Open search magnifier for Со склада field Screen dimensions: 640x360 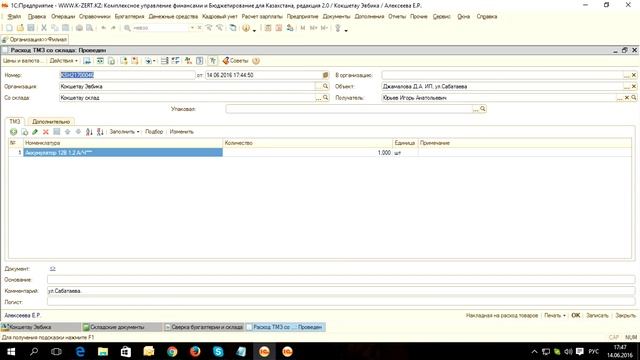325,98
